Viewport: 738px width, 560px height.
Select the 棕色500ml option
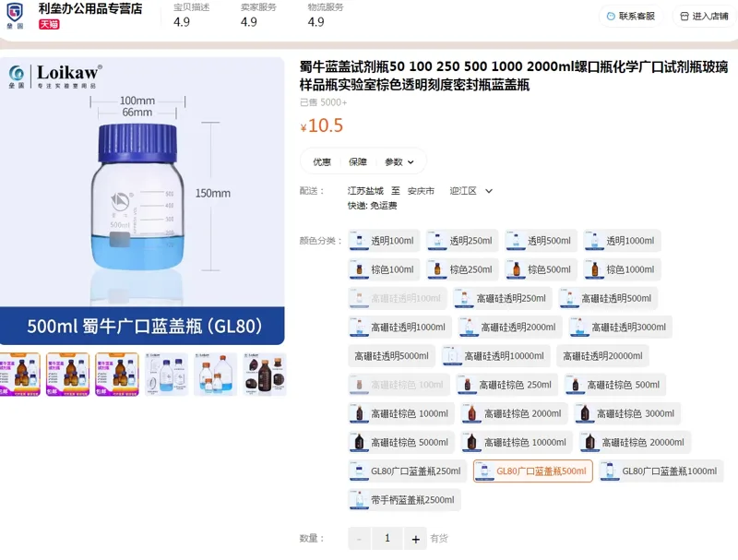(541, 269)
